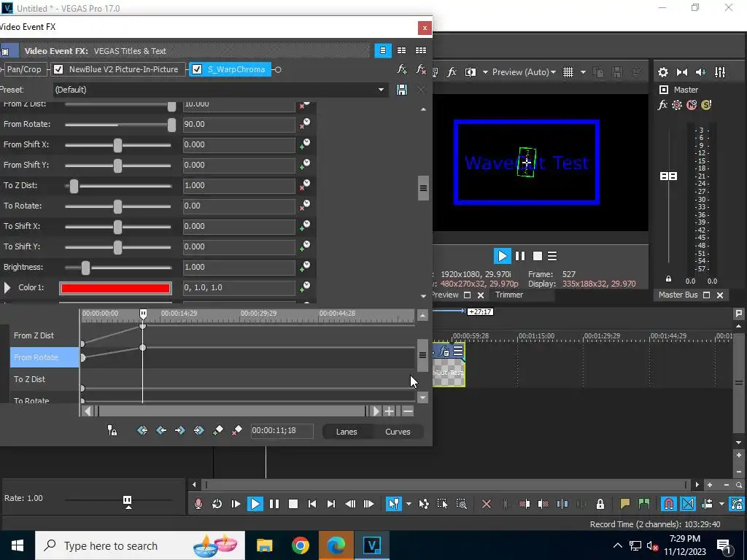Click Dim Output speaker icon
Screen dimensions: 747x560
pos(700,72)
